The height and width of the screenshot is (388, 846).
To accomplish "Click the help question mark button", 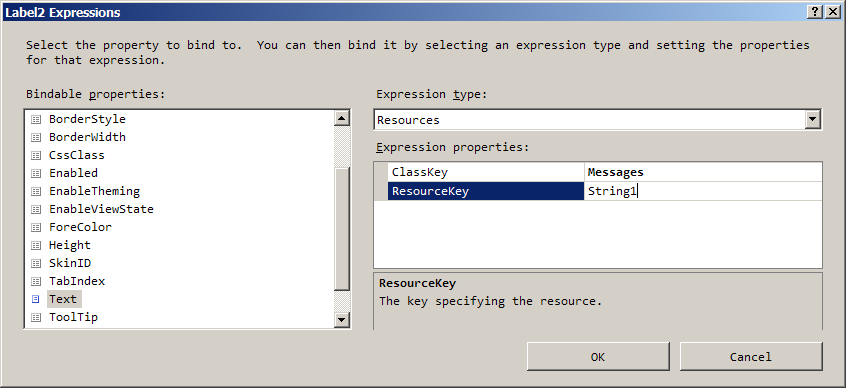I will pos(815,12).
